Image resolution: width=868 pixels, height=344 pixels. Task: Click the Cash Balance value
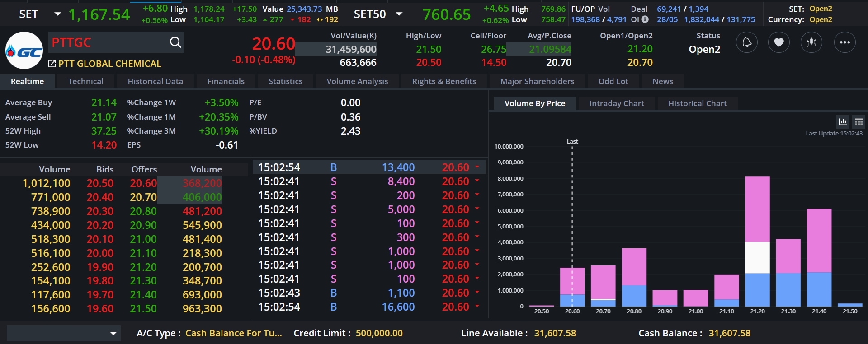pos(730,334)
